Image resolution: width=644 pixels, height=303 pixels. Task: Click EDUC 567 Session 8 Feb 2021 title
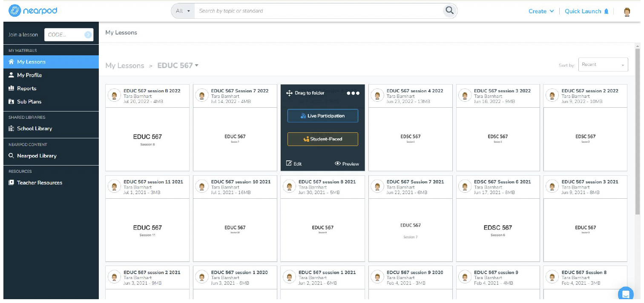click(x=584, y=272)
